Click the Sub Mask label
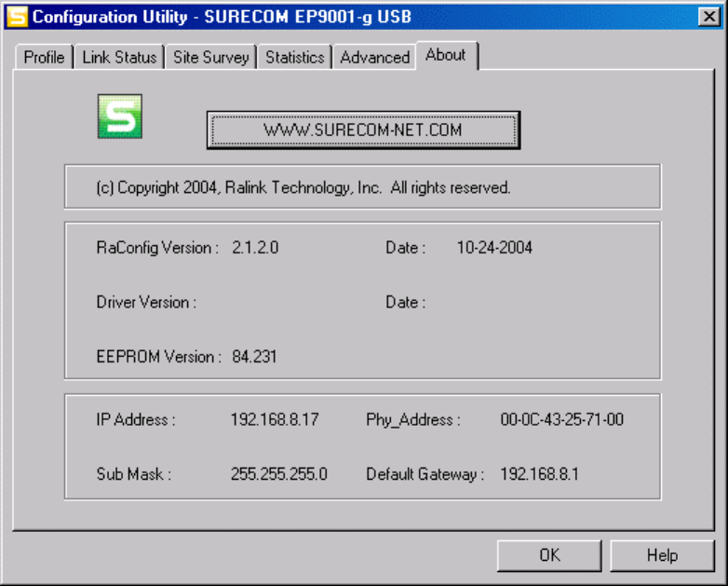The image size is (728, 586). [x=134, y=474]
